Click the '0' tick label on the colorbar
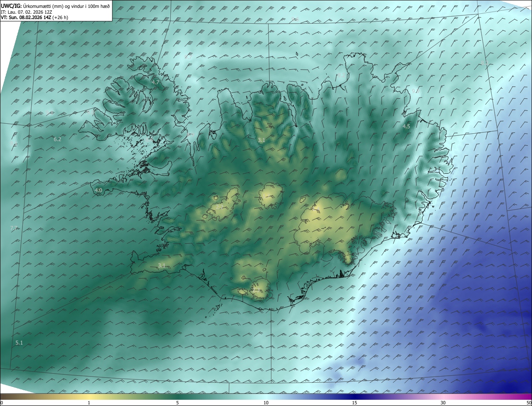 point(2,403)
